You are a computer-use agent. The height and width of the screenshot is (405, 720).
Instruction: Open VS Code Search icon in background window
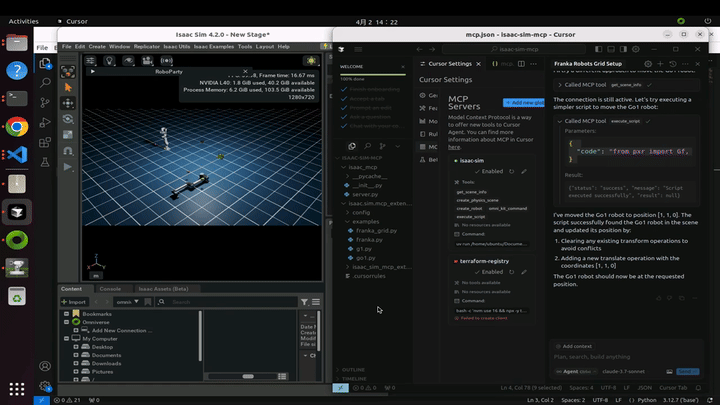(x=45, y=83)
